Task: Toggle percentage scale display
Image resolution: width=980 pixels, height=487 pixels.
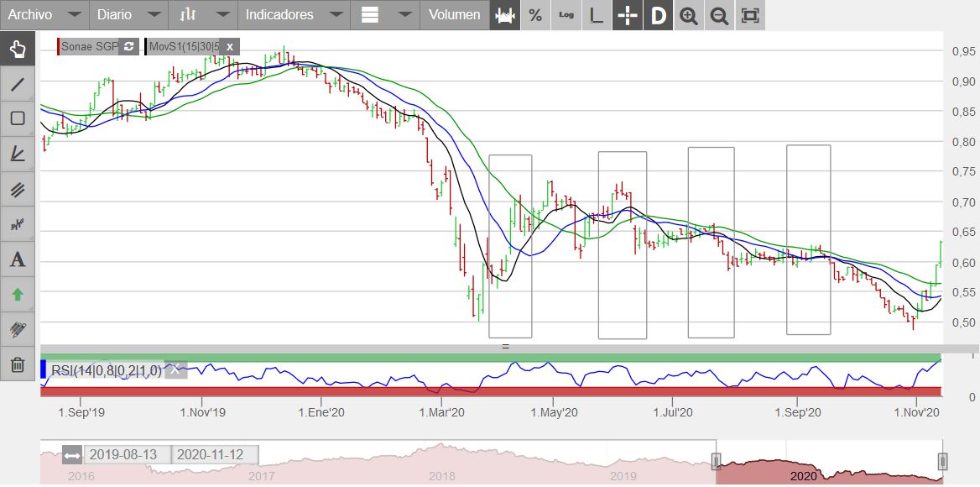Action: click(535, 15)
